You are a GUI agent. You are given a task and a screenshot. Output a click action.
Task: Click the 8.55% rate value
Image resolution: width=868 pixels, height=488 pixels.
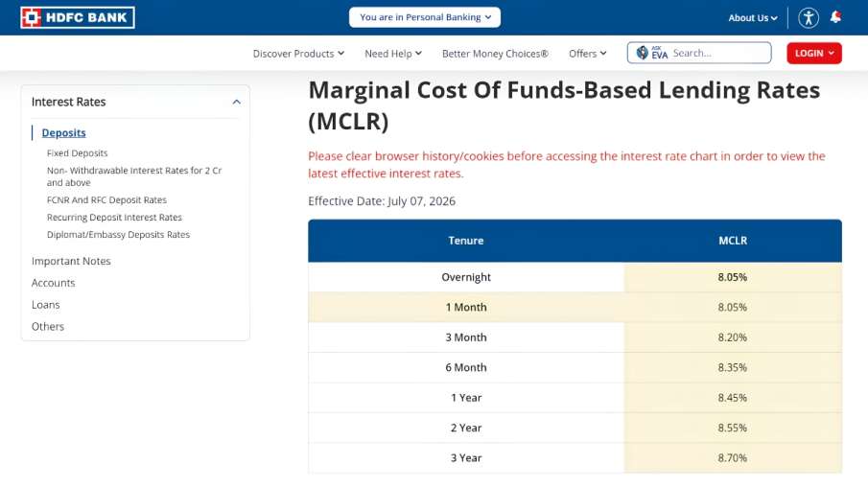(733, 428)
